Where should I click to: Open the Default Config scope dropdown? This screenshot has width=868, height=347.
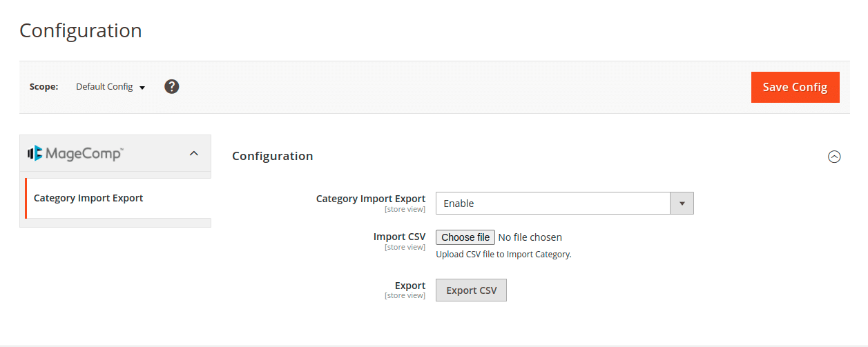click(110, 87)
